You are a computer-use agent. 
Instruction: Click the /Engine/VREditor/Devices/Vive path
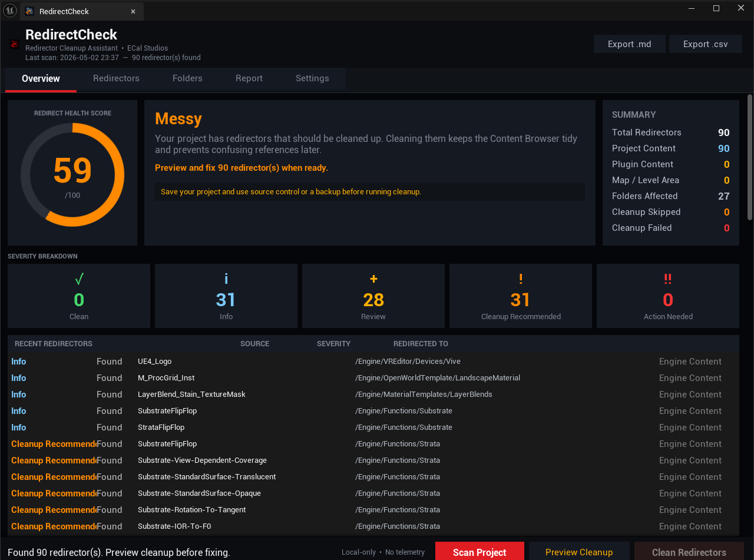point(408,362)
